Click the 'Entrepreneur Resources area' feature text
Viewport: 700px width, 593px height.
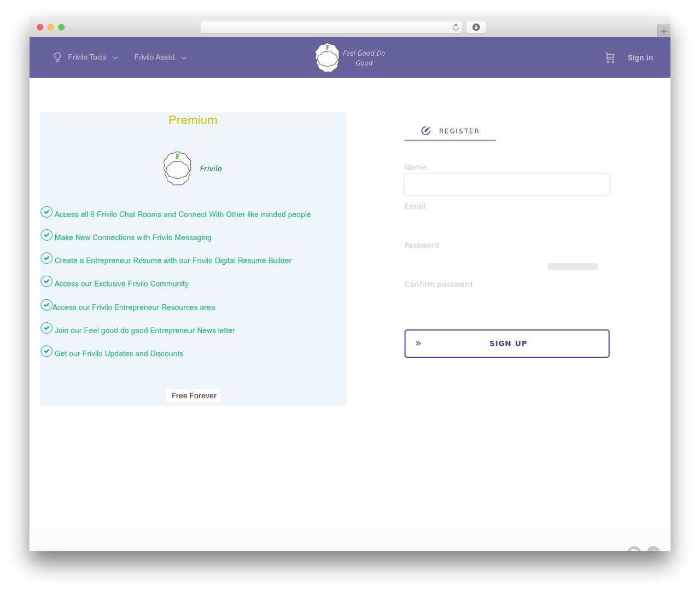tap(134, 307)
